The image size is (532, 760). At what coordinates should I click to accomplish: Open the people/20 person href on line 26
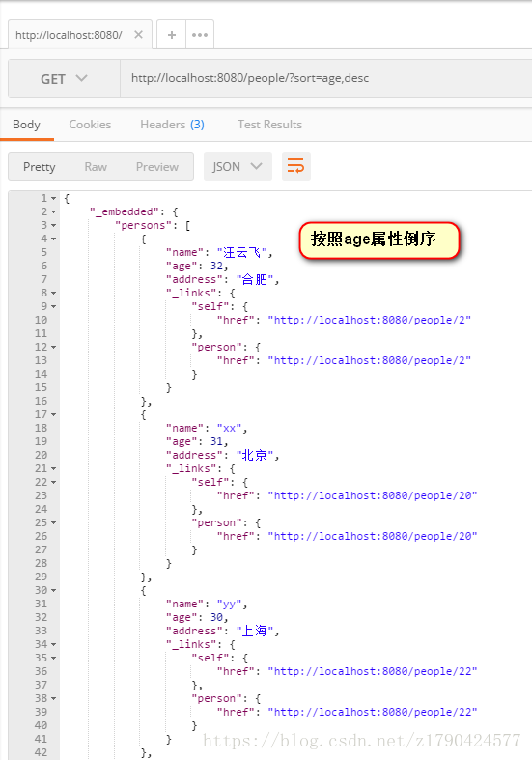tap(373, 536)
